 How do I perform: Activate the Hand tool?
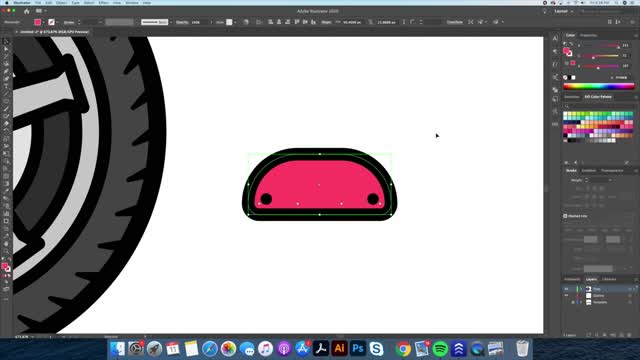coord(6,244)
